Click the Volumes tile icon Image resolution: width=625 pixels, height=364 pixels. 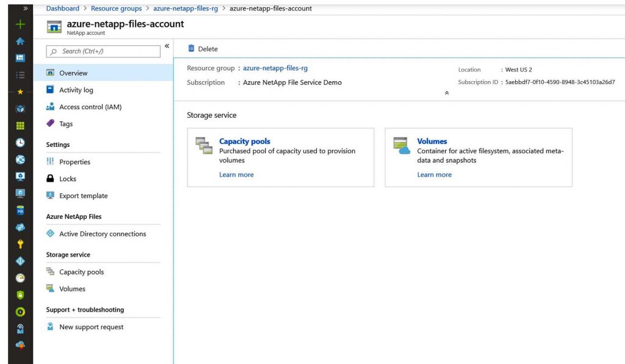[401, 146]
